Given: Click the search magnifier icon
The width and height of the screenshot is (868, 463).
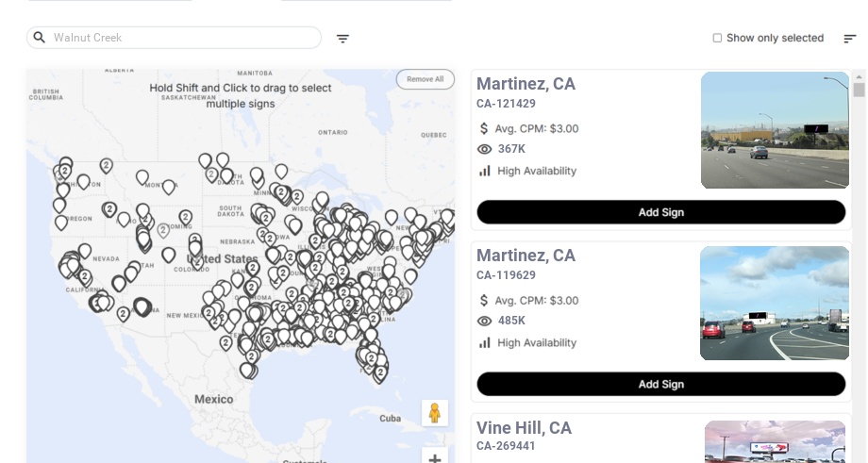Looking at the screenshot, I should 40,38.
